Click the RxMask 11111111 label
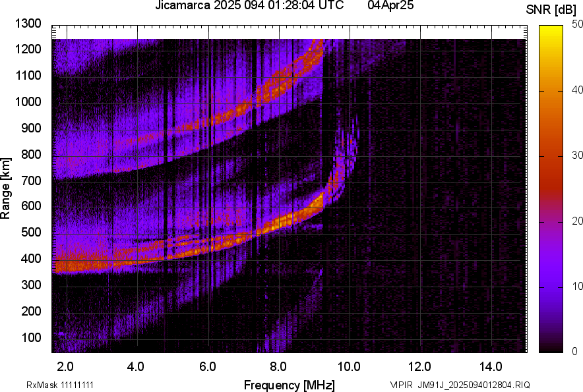This screenshot has width=583, height=392. tap(60, 385)
